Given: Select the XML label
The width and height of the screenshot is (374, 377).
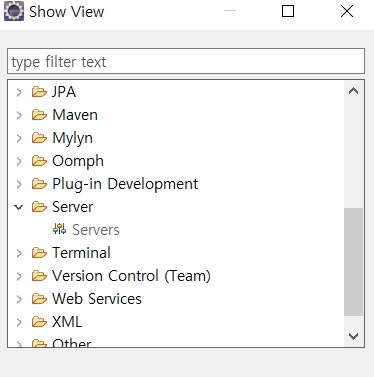Looking at the screenshot, I should coord(67,322).
